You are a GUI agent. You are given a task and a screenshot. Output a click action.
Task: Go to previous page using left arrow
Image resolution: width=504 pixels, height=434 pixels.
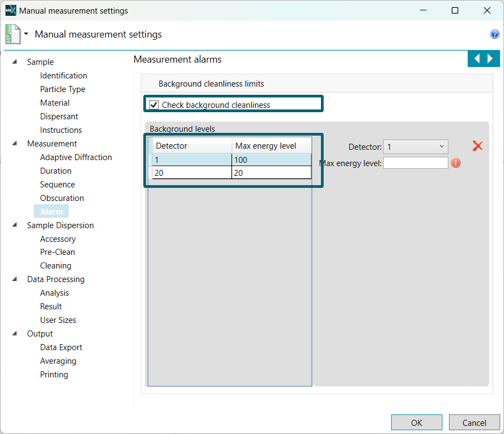click(477, 59)
